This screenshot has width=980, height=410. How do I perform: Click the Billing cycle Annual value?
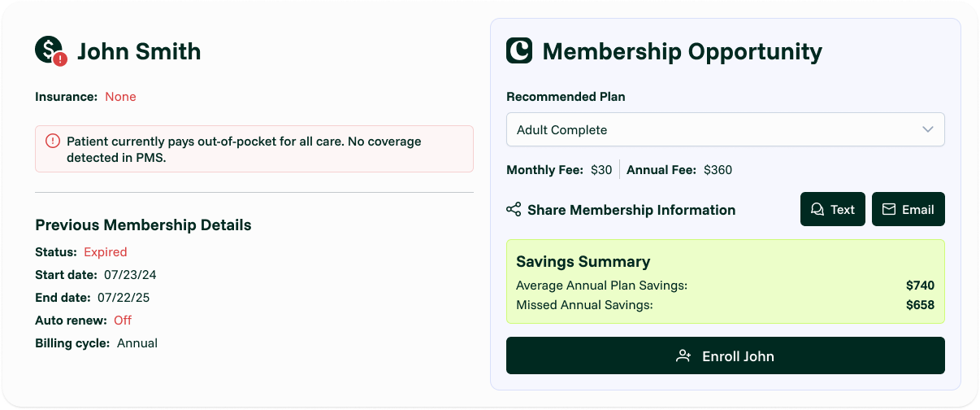(x=137, y=343)
